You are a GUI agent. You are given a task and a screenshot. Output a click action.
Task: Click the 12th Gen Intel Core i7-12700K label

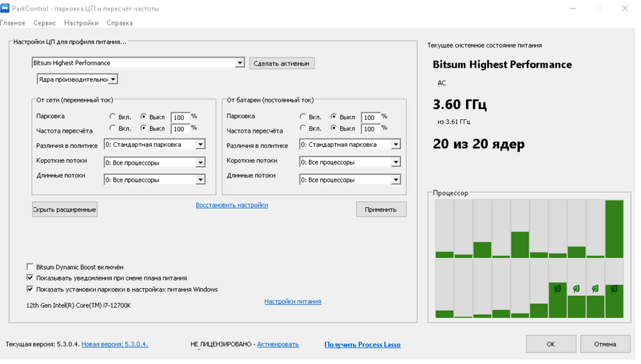pyautogui.click(x=78, y=306)
